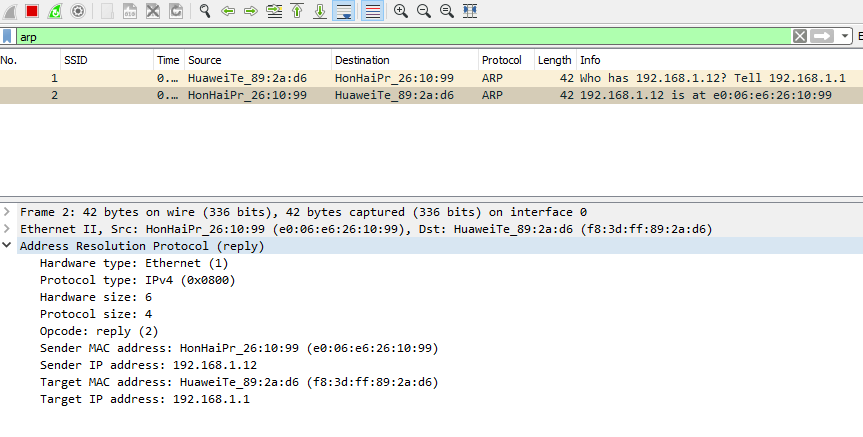The width and height of the screenshot is (863, 437).
Task: Zoom in on the packet text
Action: [x=401, y=11]
